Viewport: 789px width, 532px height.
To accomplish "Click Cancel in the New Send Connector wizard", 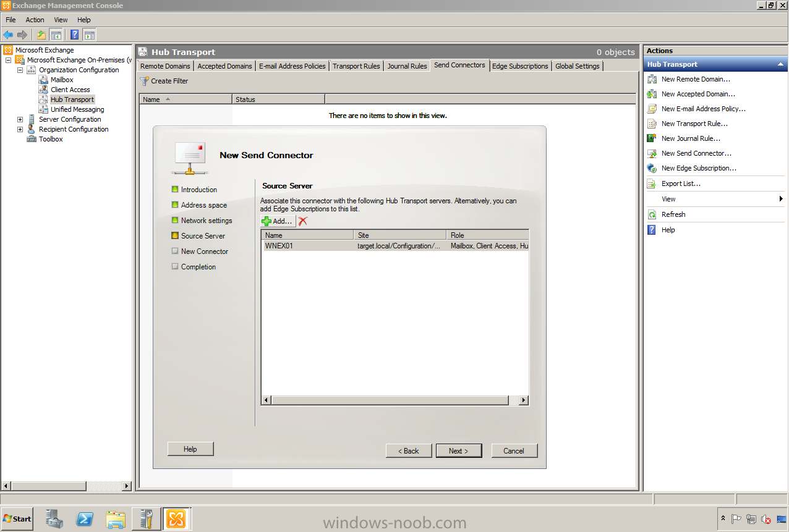I will (x=514, y=451).
